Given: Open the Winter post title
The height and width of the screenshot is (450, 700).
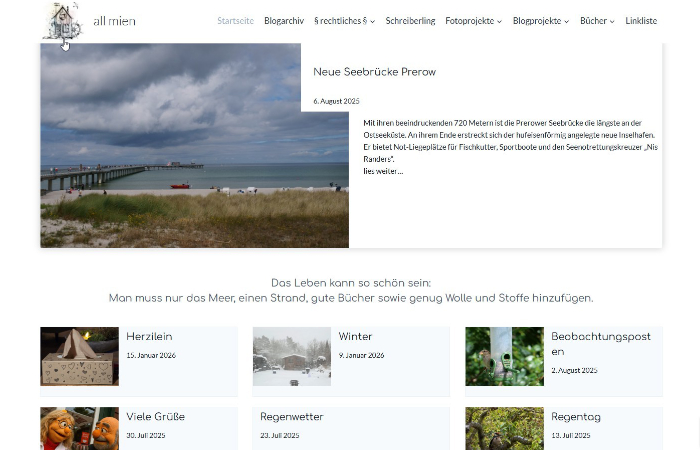Looking at the screenshot, I should click(355, 337).
